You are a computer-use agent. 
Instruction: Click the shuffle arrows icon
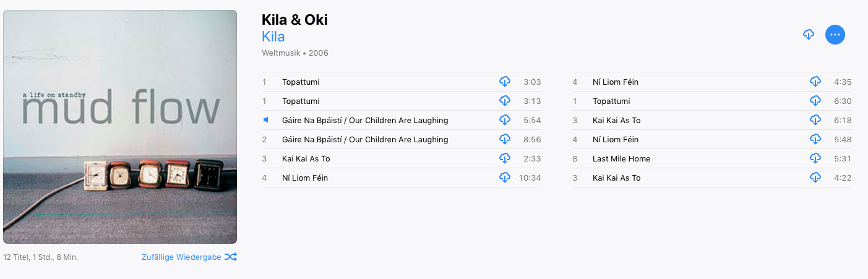pyautogui.click(x=230, y=257)
